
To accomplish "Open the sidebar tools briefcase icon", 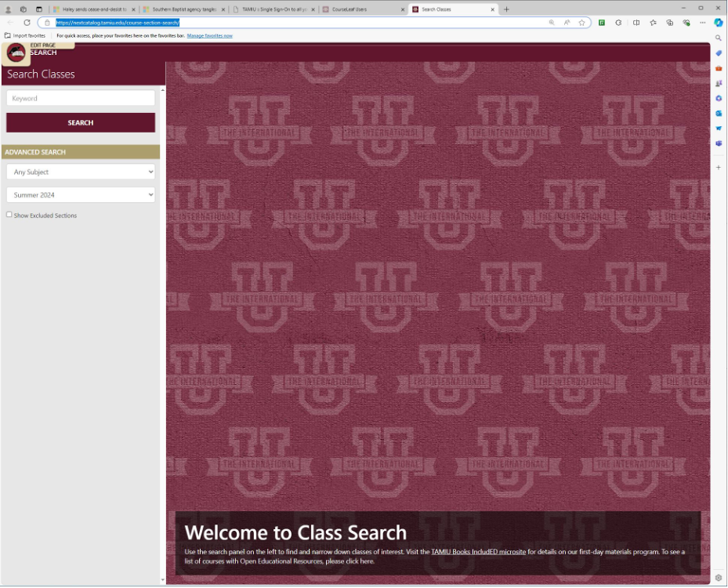I will [x=719, y=68].
